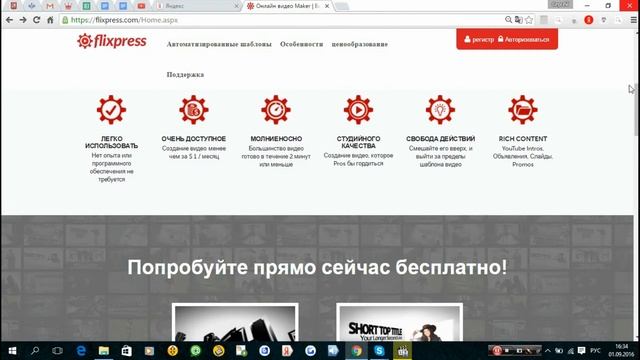The width and height of the screenshot is (640, 360).
Task: Open the Поддержка menu item
Action: pyautogui.click(x=185, y=75)
